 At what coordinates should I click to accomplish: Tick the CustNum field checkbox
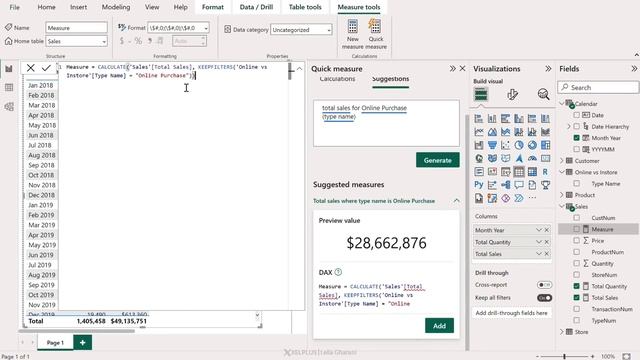click(x=576, y=218)
